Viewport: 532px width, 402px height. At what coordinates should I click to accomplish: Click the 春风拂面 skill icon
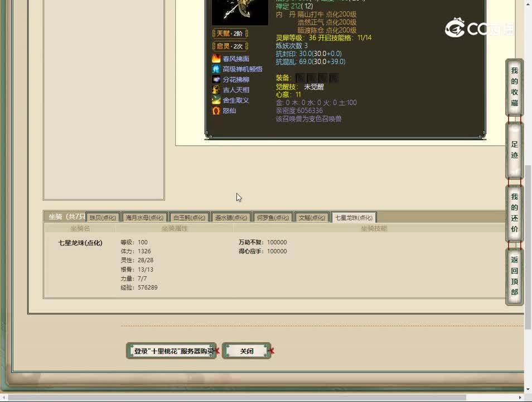point(216,59)
